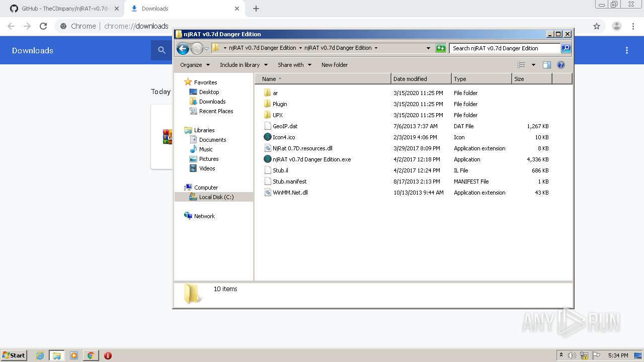
Task: Open dropdown after last breadcrumb segment
Action: click(x=376, y=48)
